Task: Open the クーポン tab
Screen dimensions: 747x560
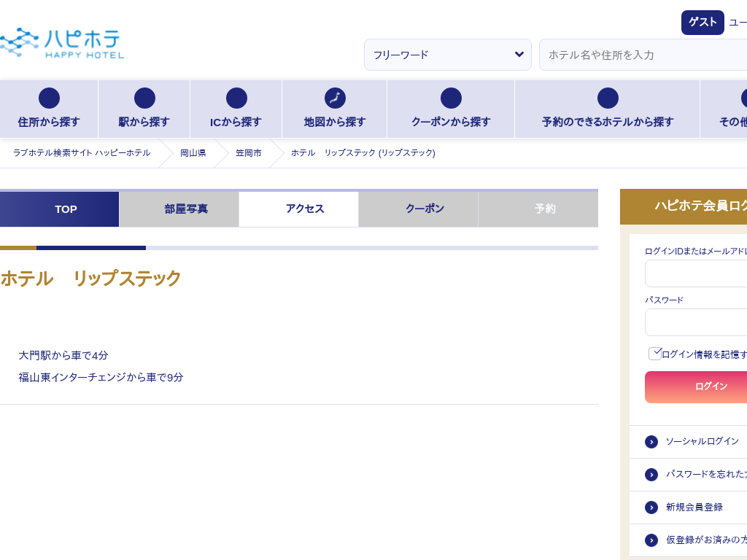Action: 418,209
